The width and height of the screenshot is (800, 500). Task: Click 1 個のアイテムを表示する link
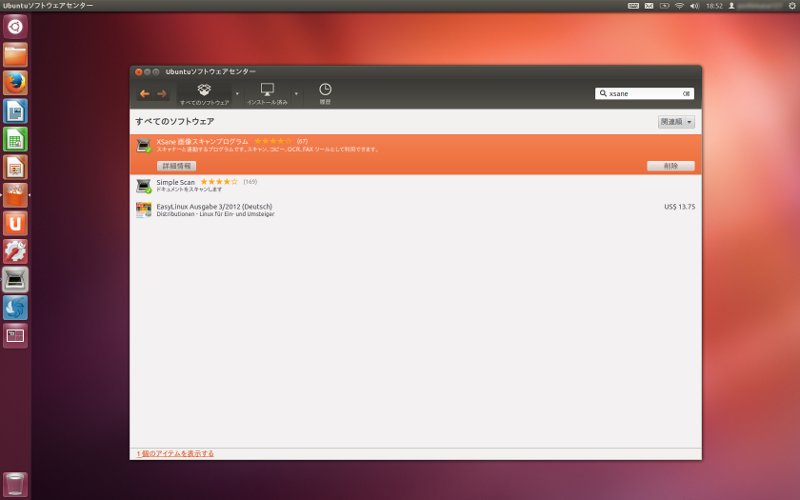[x=175, y=453]
